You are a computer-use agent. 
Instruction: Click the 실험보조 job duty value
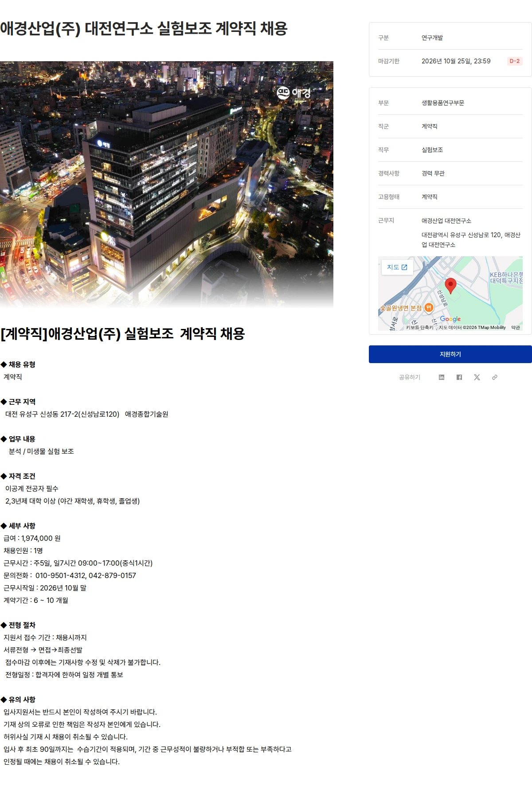click(432, 150)
